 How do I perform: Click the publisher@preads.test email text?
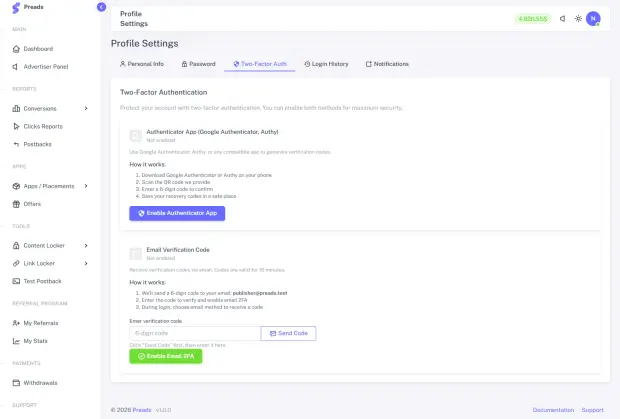260,293
